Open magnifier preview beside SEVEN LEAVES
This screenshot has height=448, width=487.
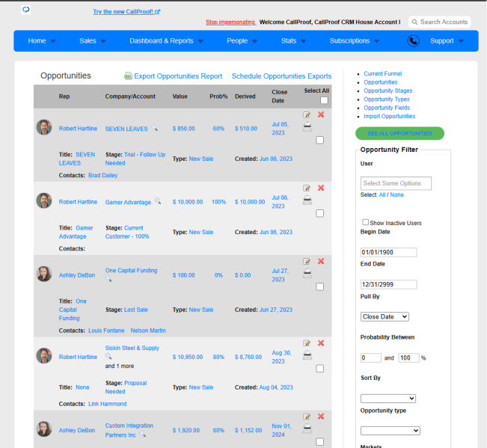click(154, 128)
